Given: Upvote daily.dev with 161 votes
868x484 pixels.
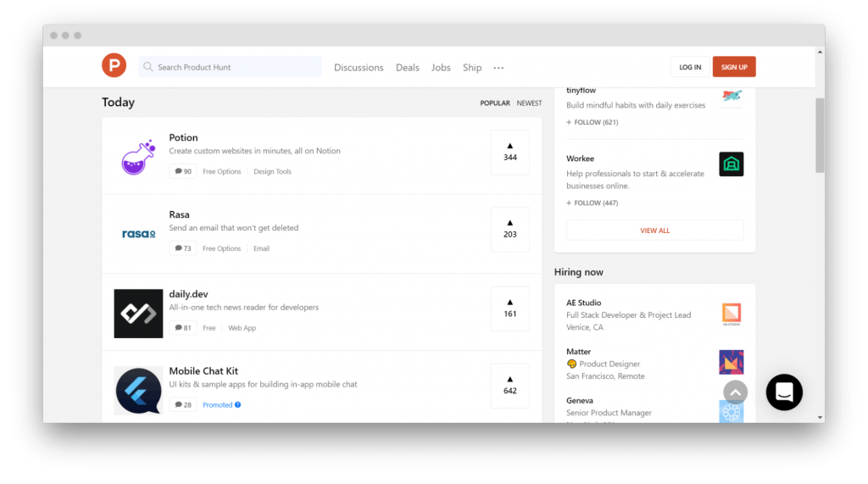Looking at the screenshot, I should (509, 309).
